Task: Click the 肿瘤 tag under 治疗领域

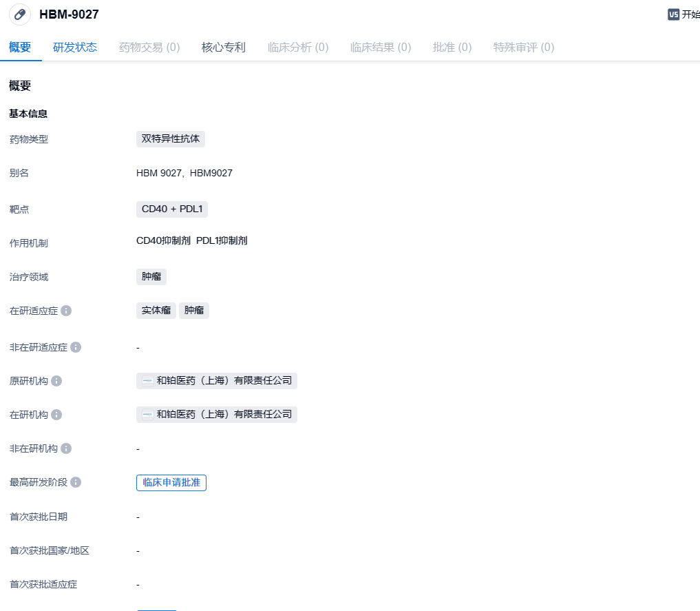Action: (151, 277)
